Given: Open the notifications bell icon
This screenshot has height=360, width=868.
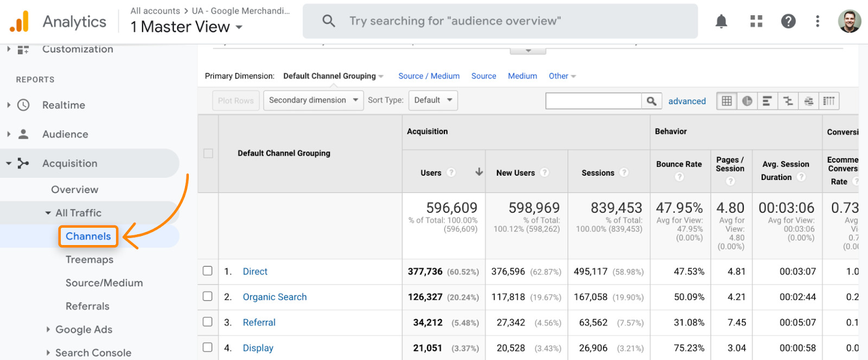Looking at the screenshot, I should (721, 21).
